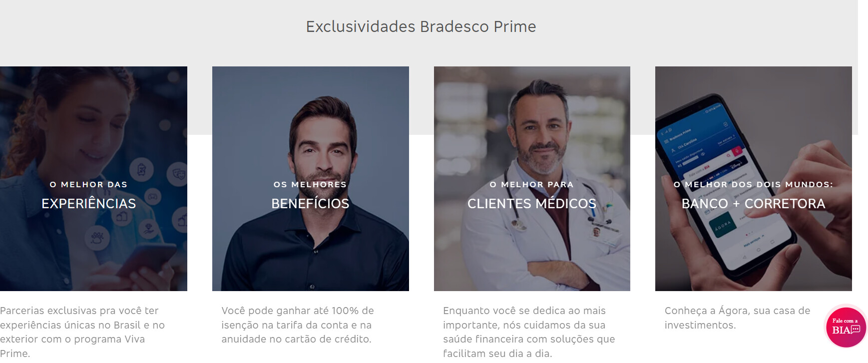Click the gamepad icon in Experiências image

pyautogui.click(x=153, y=197)
